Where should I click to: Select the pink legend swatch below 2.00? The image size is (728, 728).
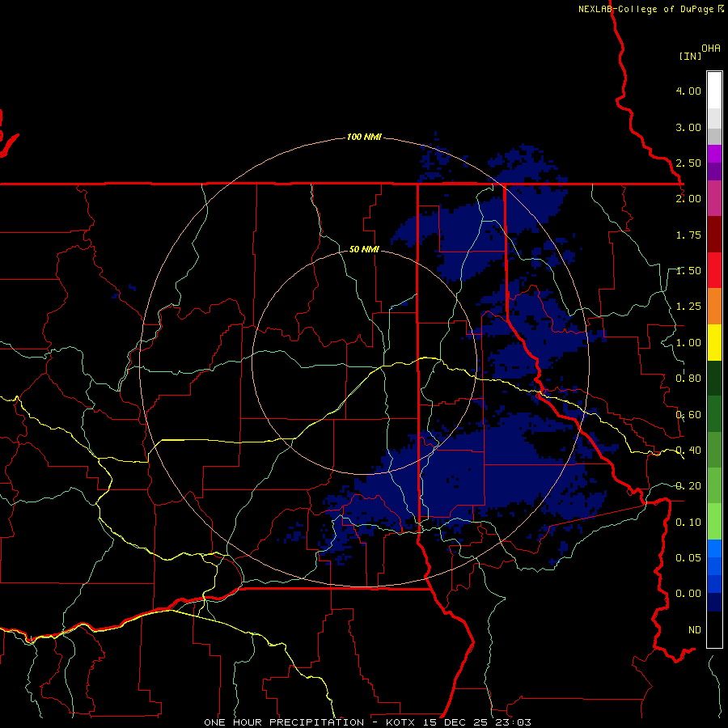[x=714, y=199]
